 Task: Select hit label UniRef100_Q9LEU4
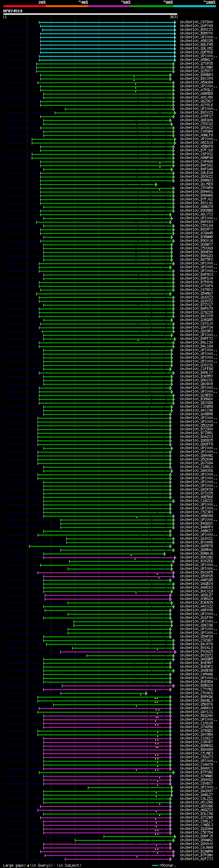196,173
